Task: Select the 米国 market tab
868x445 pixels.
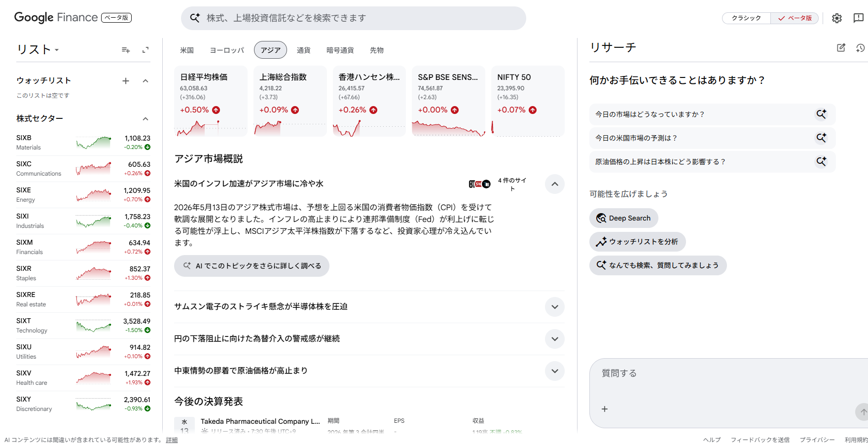Action: [187, 50]
